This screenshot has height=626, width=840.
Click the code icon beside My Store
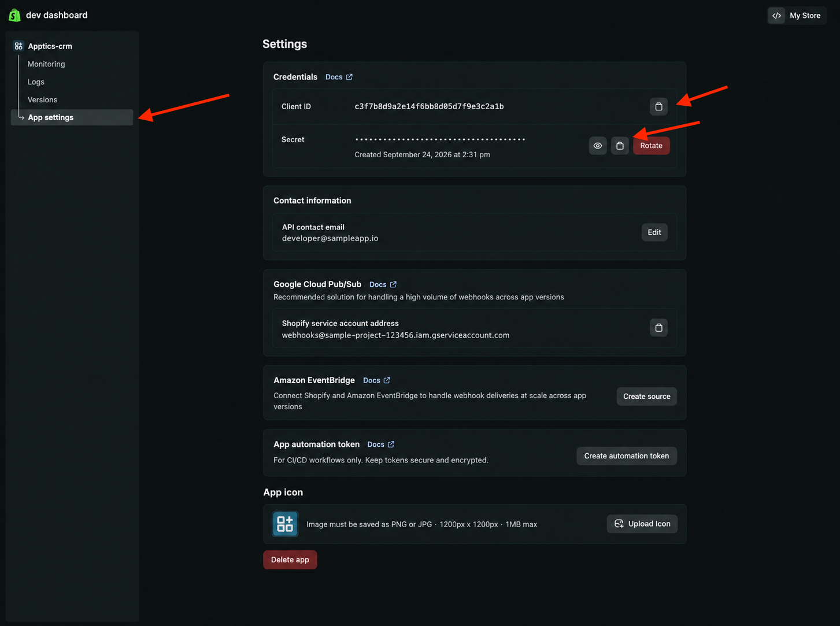(x=777, y=16)
